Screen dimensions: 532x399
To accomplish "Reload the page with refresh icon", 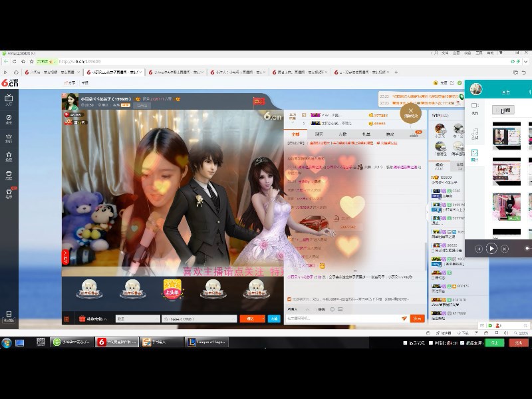I will [x=14, y=61].
